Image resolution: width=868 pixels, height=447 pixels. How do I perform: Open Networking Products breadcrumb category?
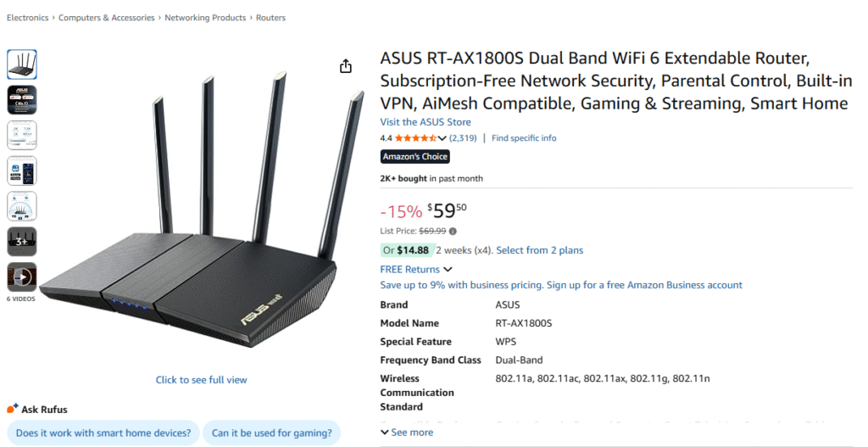[205, 18]
